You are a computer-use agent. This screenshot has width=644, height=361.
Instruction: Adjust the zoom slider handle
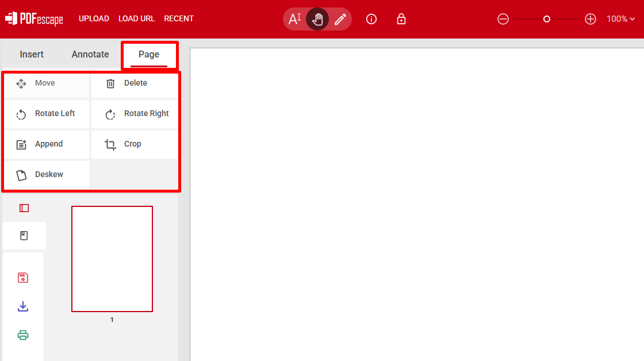tap(547, 19)
